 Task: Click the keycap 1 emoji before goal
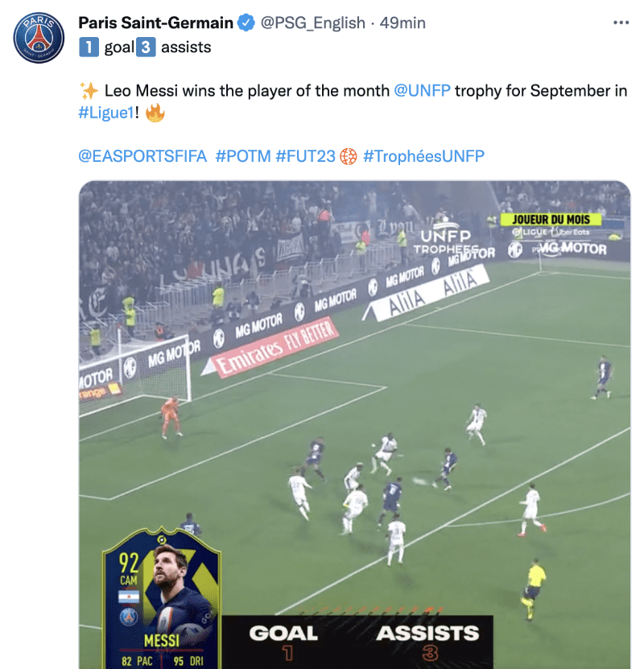click(89, 47)
